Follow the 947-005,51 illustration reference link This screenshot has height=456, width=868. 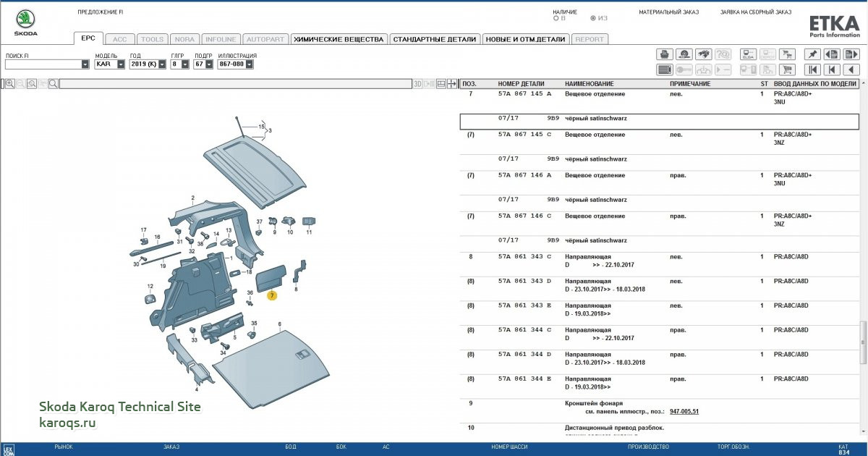(684, 412)
